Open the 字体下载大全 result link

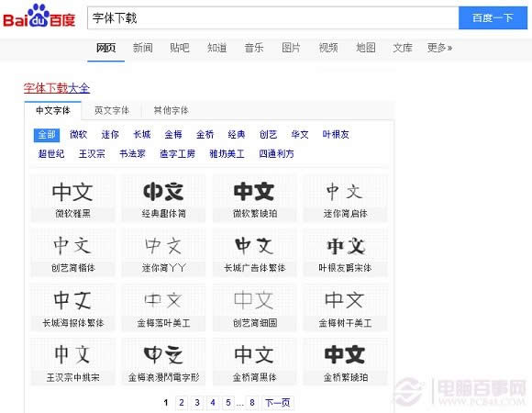point(57,88)
